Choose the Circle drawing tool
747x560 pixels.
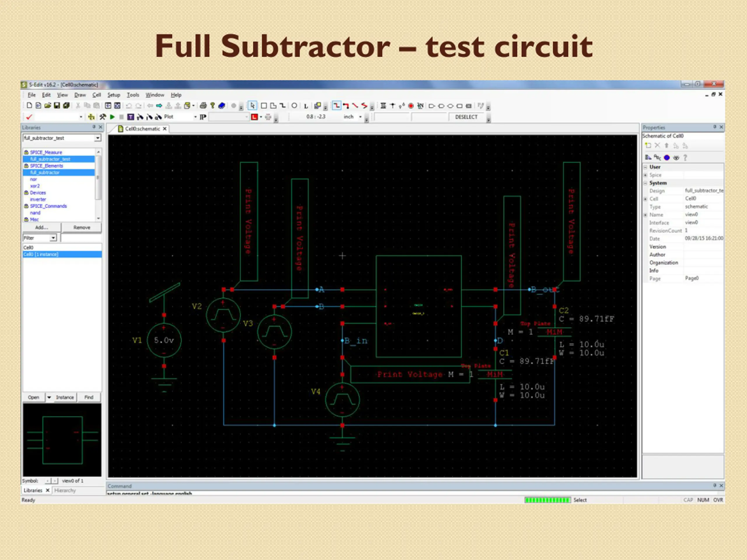click(294, 106)
